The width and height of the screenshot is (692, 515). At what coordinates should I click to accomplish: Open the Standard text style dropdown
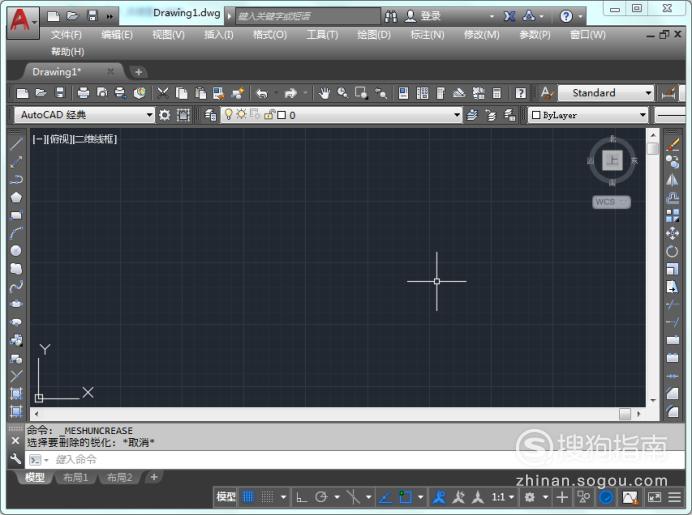click(606, 93)
